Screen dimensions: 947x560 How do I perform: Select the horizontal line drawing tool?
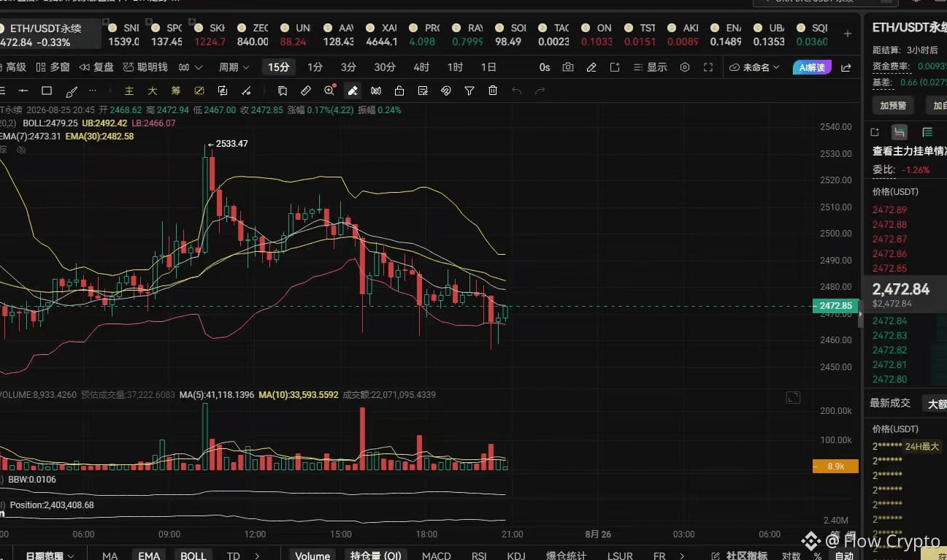[x=23, y=91]
